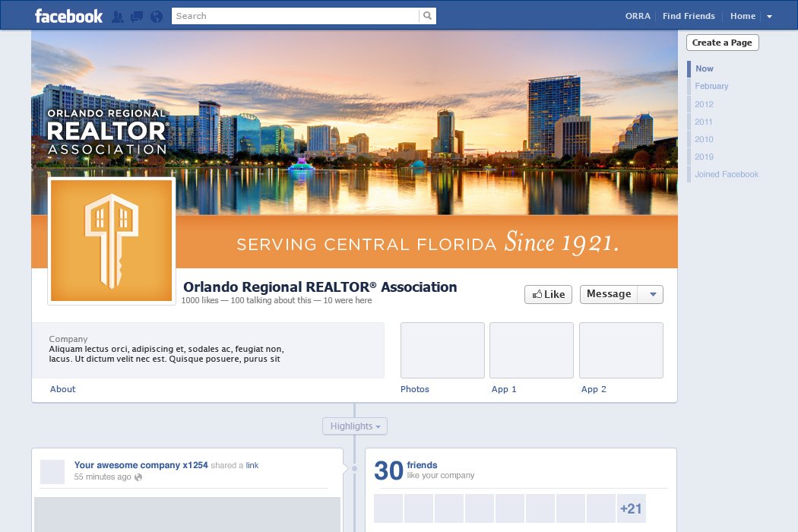
Task: Like the Orlando Regional REALTOR page
Action: (548, 294)
